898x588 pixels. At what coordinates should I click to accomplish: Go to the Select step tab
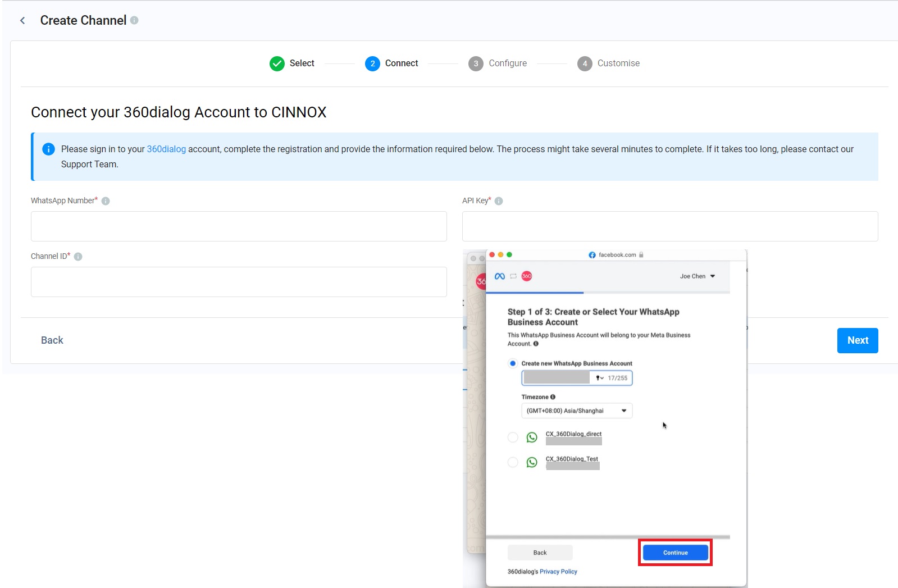[292, 63]
